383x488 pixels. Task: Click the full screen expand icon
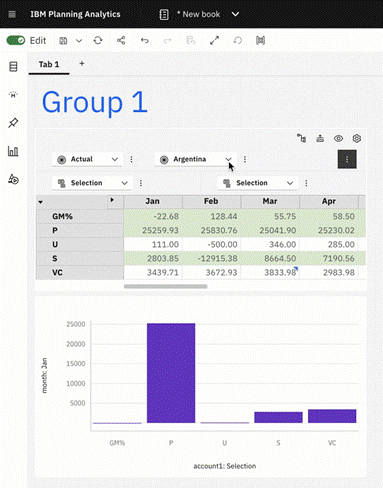coord(214,41)
